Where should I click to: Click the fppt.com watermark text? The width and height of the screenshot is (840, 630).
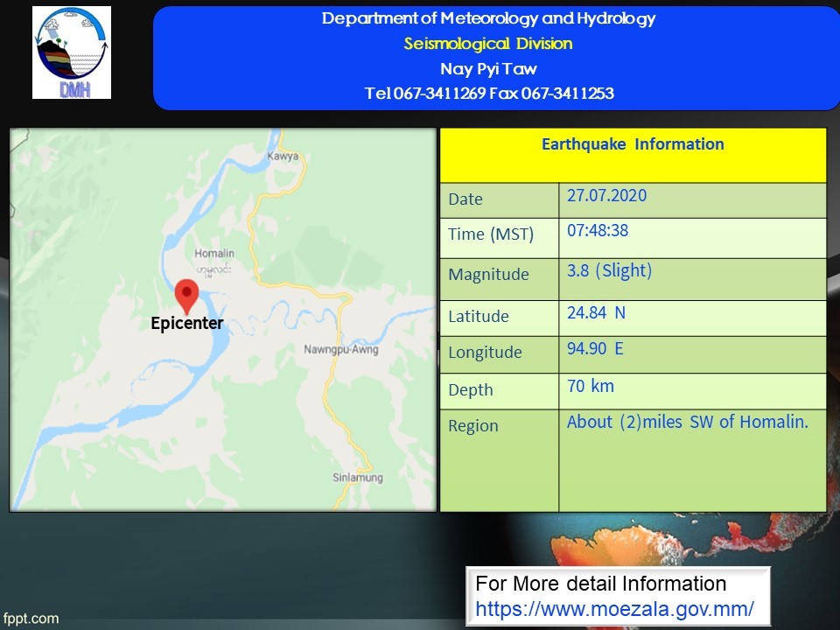[x=31, y=619]
